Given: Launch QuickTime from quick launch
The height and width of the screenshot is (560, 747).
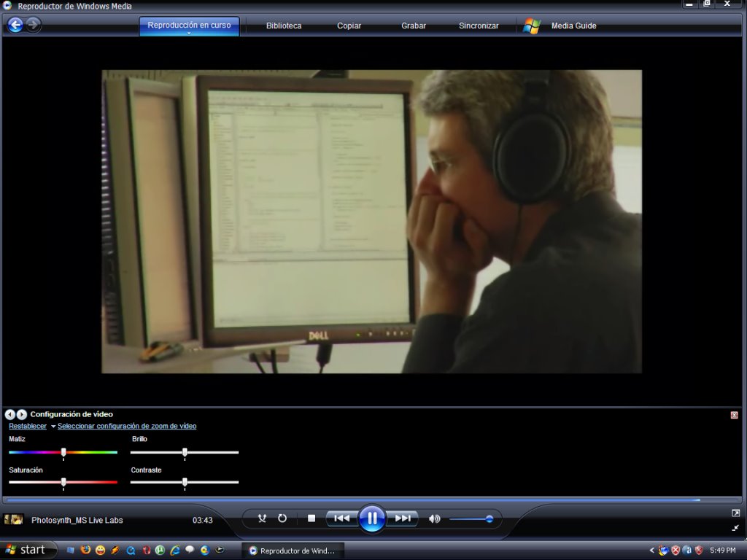Looking at the screenshot, I should pos(131,551).
